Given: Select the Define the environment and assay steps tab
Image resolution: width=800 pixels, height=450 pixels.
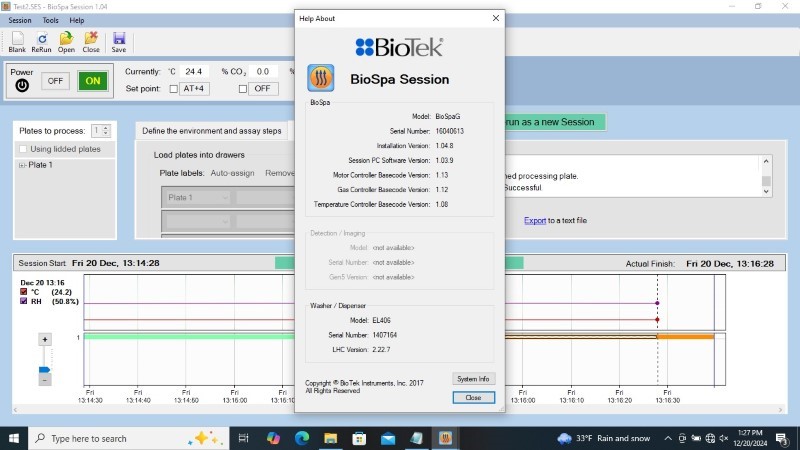Looking at the screenshot, I should click(x=211, y=131).
